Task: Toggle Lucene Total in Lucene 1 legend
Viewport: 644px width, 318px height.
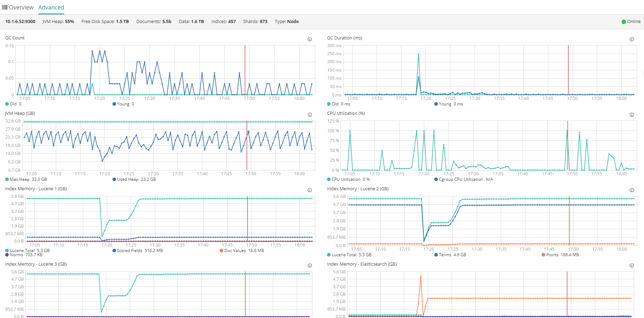Action: click(x=28, y=251)
